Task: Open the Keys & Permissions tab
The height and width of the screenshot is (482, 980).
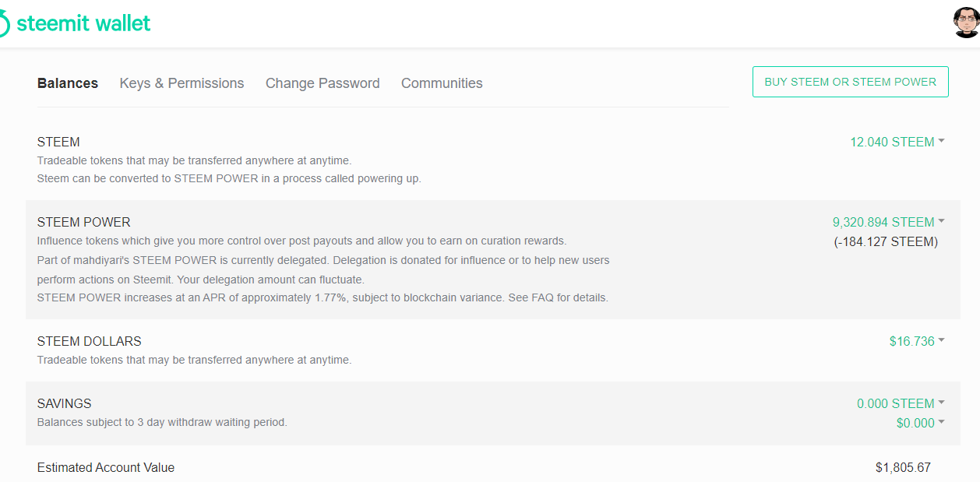Action: coord(182,83)
